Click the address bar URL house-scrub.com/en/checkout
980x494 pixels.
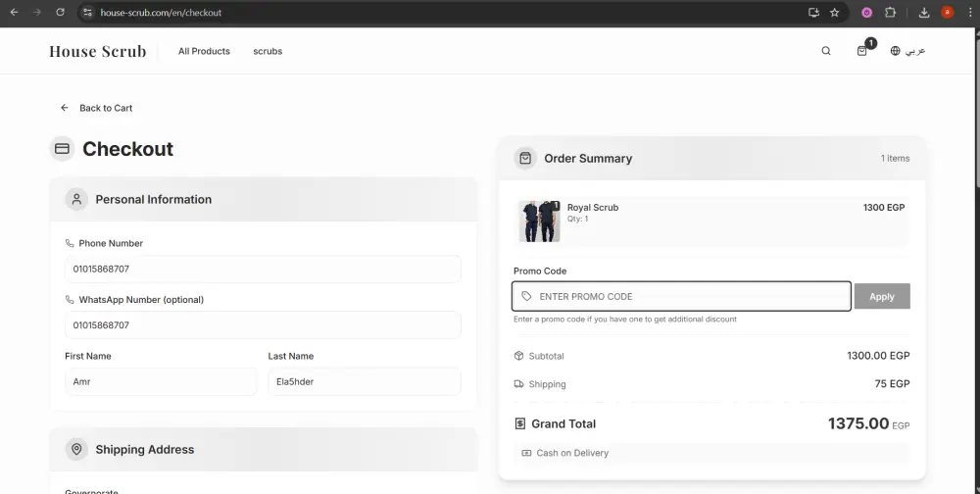click(x=161, y=13)
